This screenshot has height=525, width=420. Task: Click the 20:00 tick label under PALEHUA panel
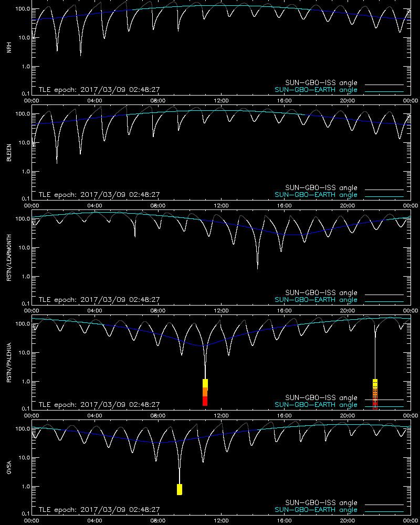(x=348, y=415)
